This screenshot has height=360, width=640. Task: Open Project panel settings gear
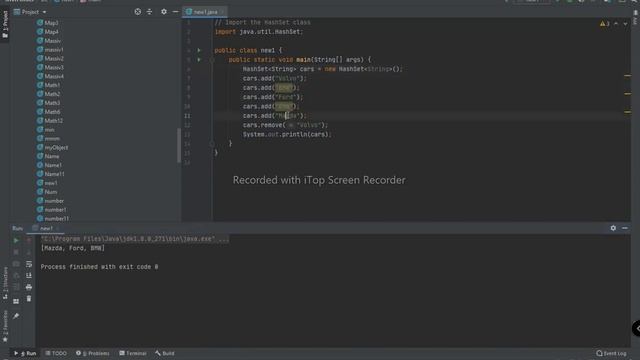pyautogui.click(x=164, y=12)
